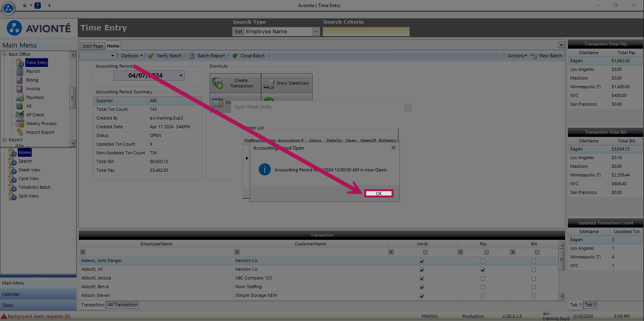Screen dimensions: 644x321
Task: Click OK in Accounting Period Open dialog
Action: [379, 194]
